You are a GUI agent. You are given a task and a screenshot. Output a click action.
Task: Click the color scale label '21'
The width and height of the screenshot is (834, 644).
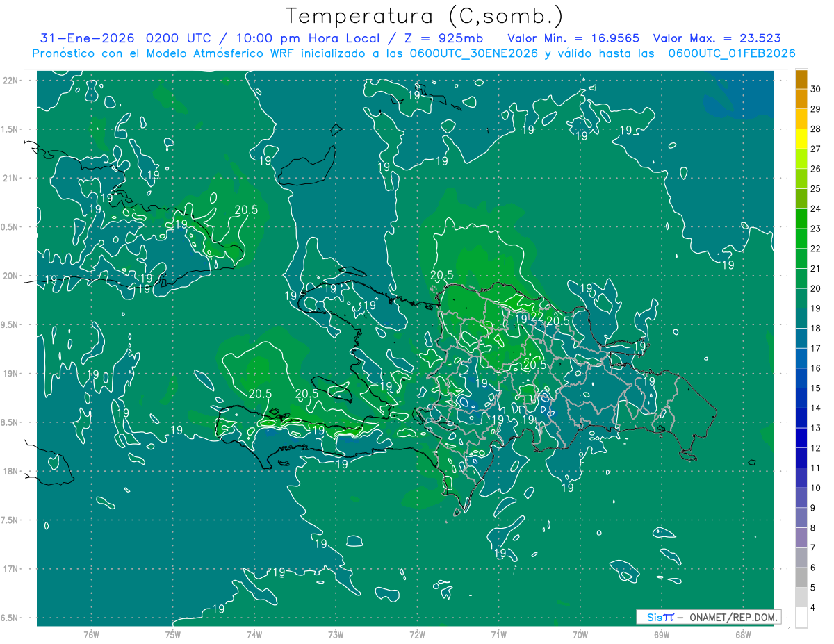point(816,268)
